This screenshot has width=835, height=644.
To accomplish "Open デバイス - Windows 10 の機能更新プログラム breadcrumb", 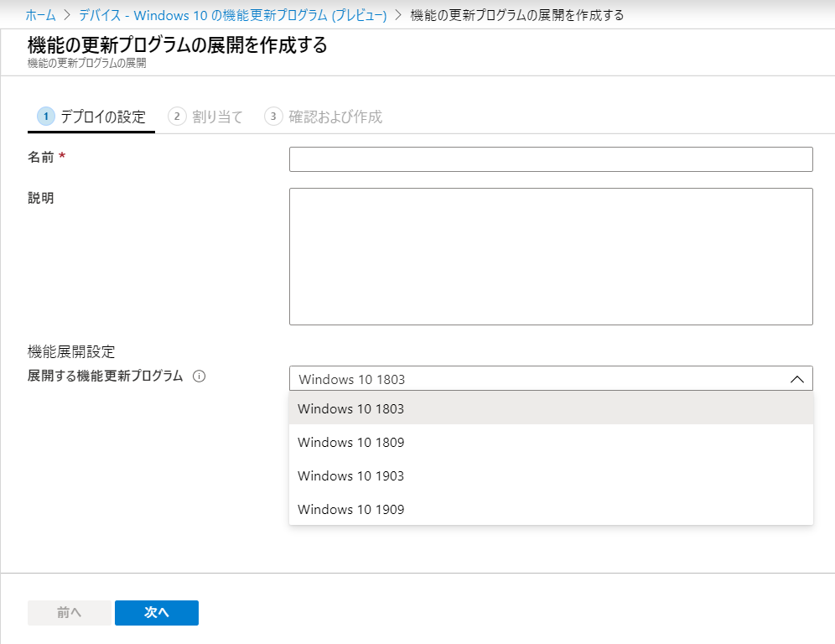I will (x=233, y=15).
